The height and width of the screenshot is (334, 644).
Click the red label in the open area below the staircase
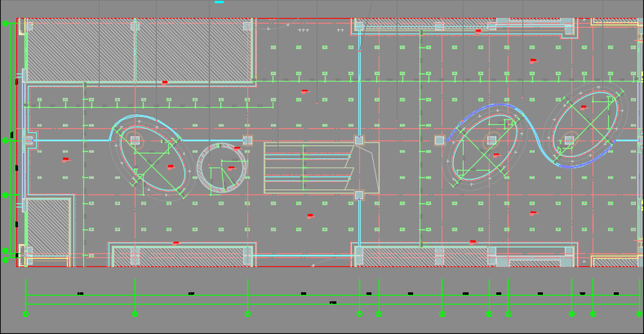[310, 216]
